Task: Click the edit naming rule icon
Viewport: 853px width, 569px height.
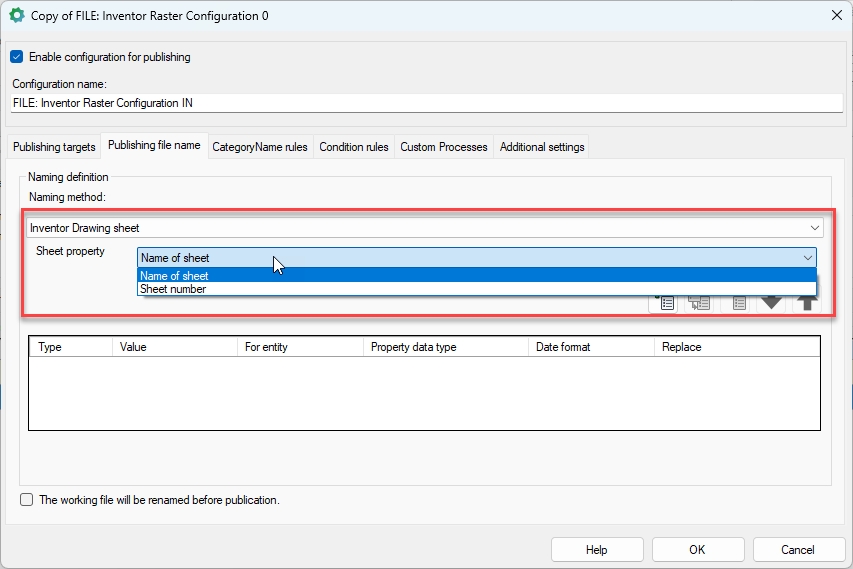Action: [699, 302]
